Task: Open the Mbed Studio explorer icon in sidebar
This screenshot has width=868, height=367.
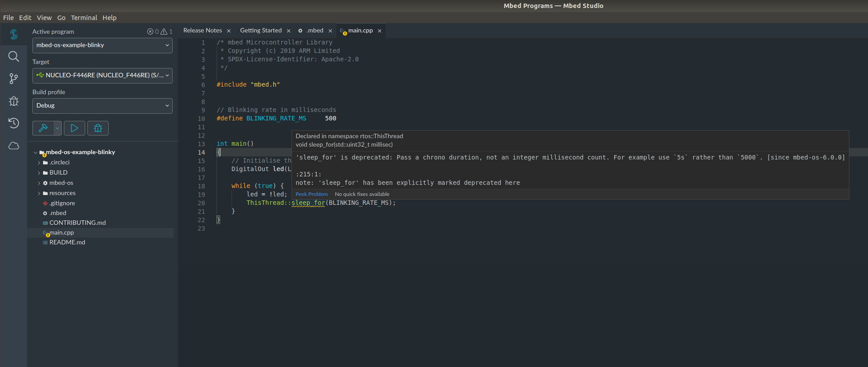Action: pyautogui.click(x=14, y=34)
